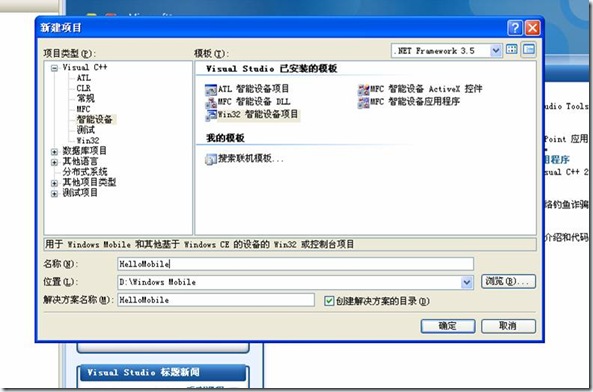Image resolution: width=593 pixels, height=392 pixels.
Task: Select CLR project type
Action: 84,88
